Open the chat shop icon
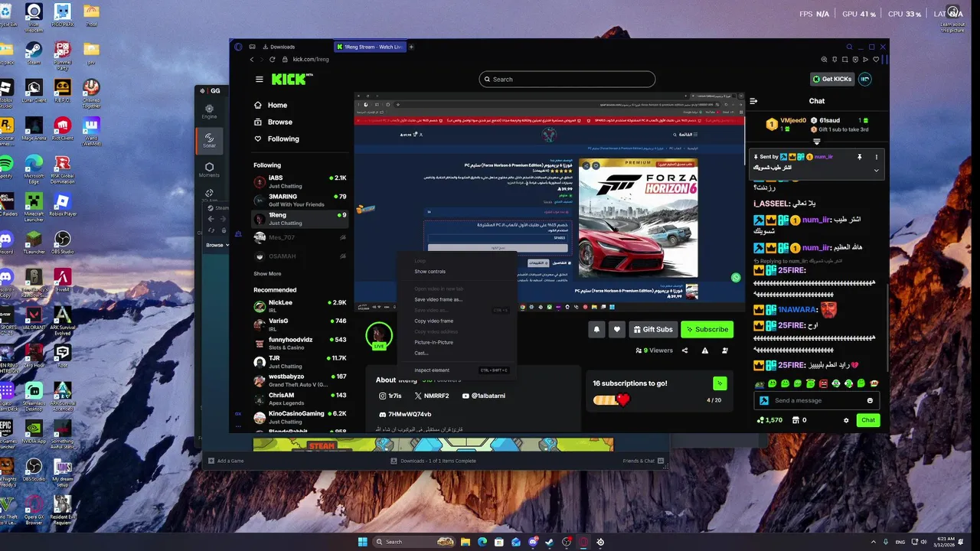This screenshot has height=551, width=980. tap(795, 420)
